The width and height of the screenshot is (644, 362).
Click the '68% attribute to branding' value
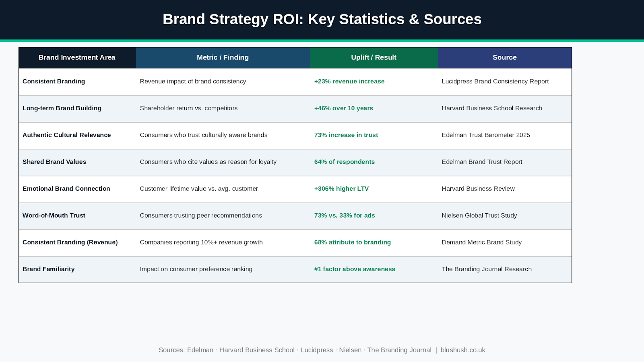[353, 242]
